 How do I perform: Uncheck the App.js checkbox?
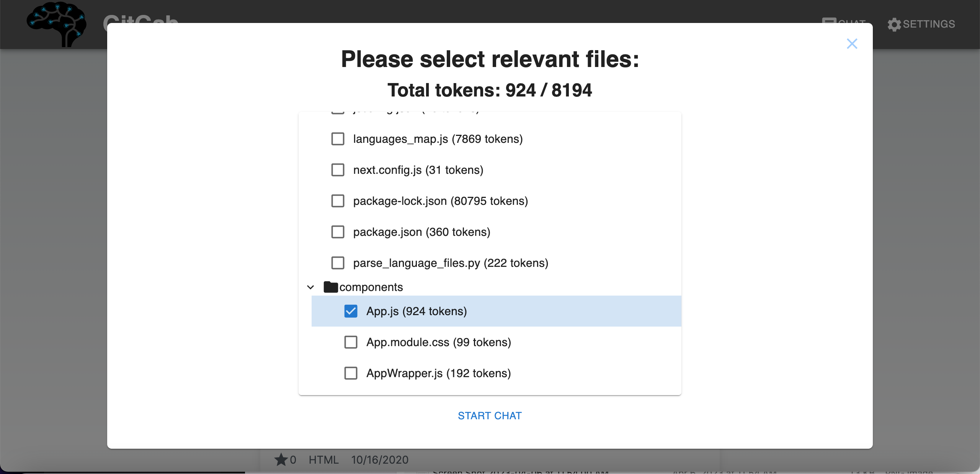coord(351,311)
